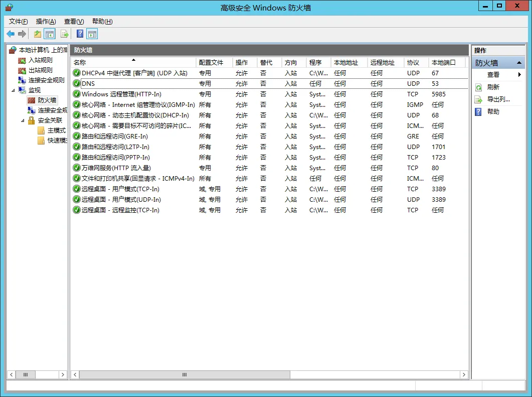Select rule 核心网络 - 动态主机配置协议(DHCP-In)
The image size is (532, 397).
coord(270,115)
